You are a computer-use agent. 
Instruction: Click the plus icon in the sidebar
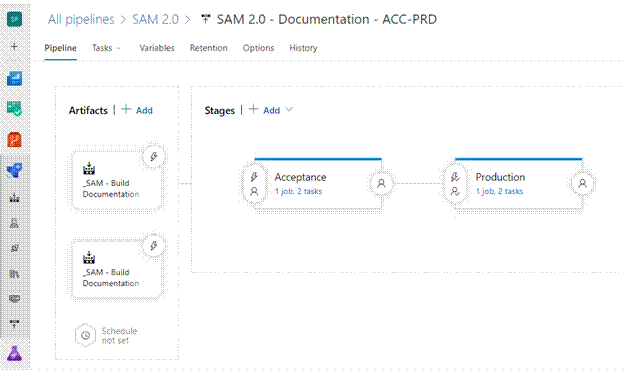tap(14, 46)
